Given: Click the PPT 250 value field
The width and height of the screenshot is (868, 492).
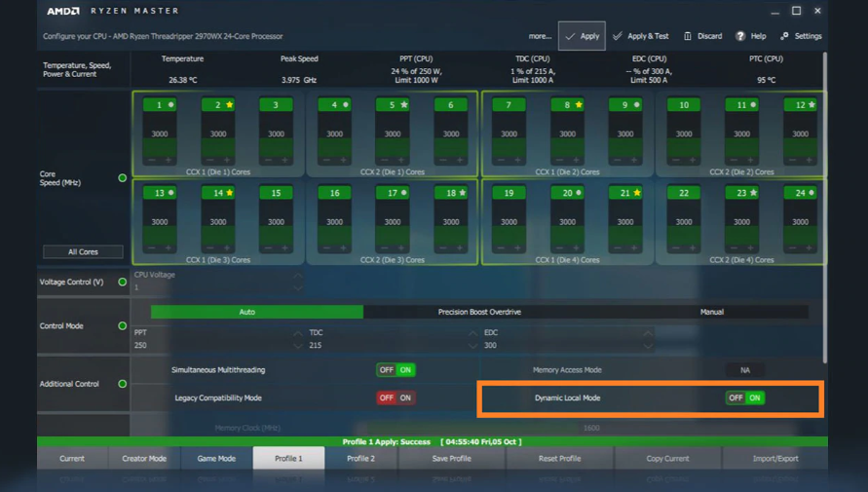Looking at the screenshot, I should pos(218,339).
